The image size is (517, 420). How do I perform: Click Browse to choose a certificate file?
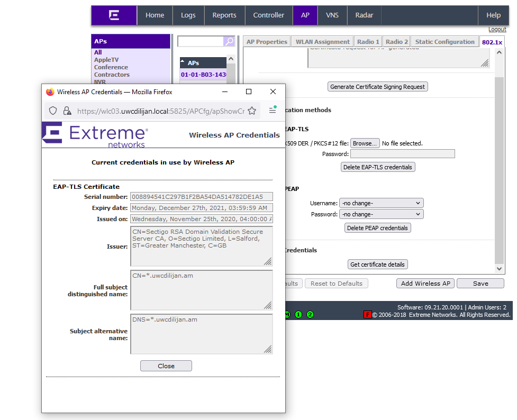pos(365,143)
